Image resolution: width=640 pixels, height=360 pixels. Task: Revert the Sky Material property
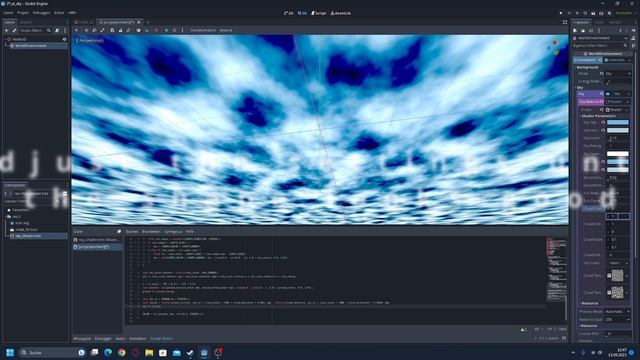pyautogui.click(x=602, y=102)
